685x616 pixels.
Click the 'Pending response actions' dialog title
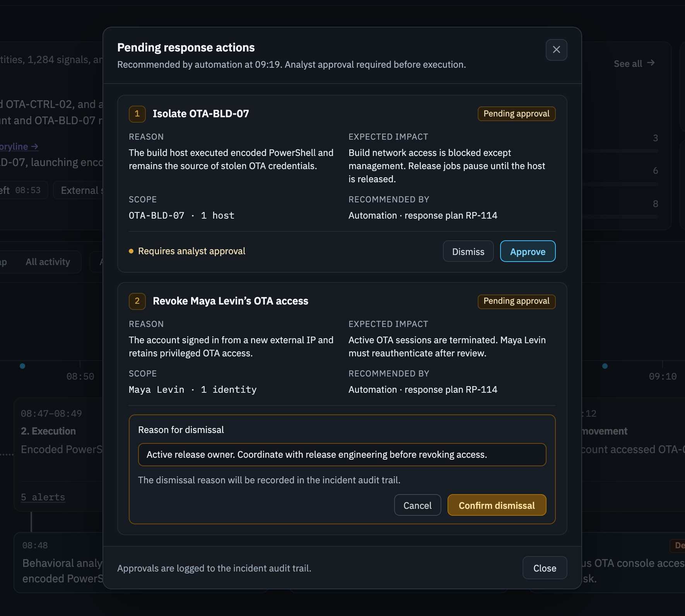[186, 48]
